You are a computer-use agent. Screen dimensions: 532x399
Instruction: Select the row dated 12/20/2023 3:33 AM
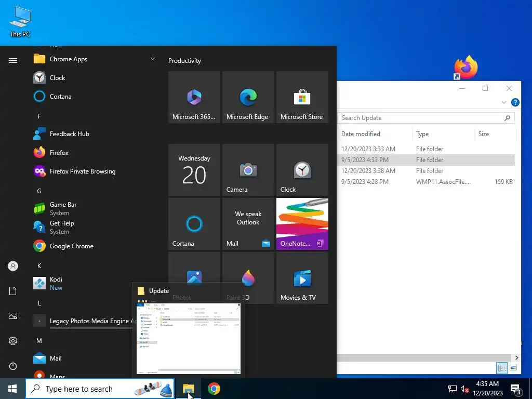tap(426, 149)
